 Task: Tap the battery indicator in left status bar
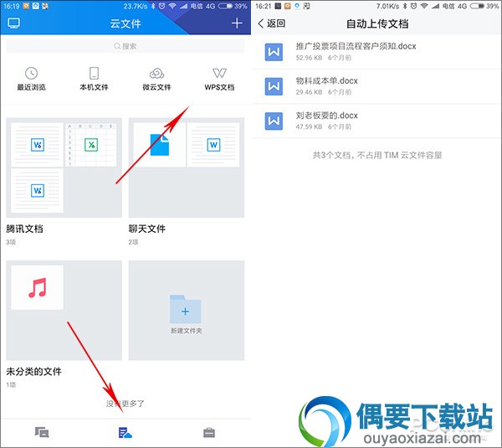225,6
